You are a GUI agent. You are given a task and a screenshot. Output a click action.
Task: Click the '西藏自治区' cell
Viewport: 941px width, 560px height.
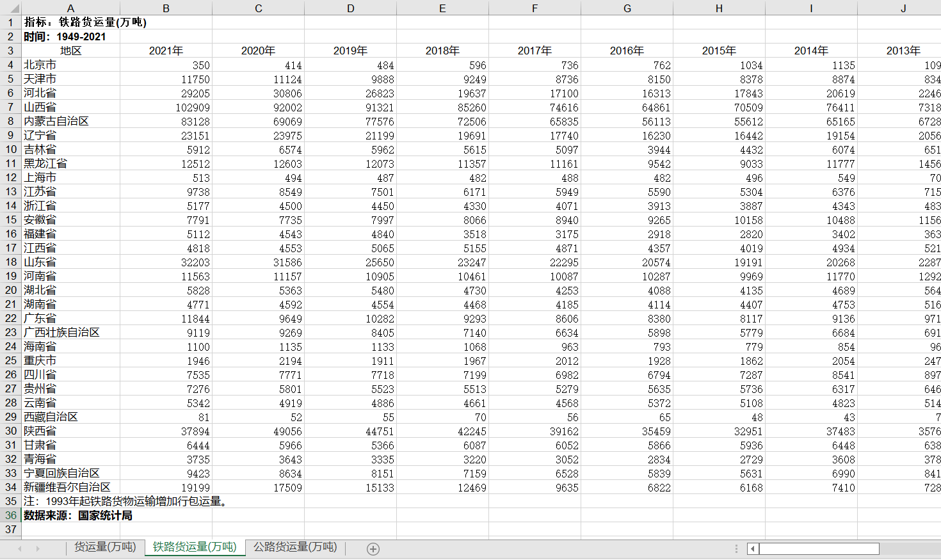[x=70, y=417]
